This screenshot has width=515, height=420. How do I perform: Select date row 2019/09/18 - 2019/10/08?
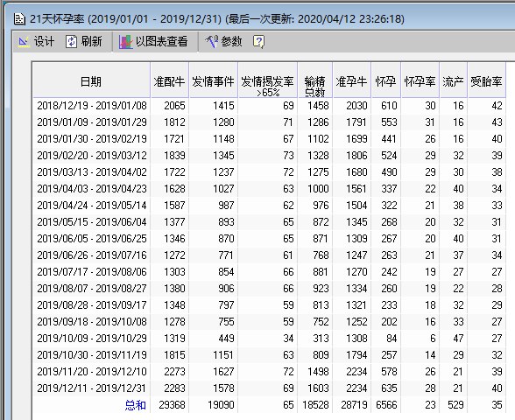click(x=92, y=322)
